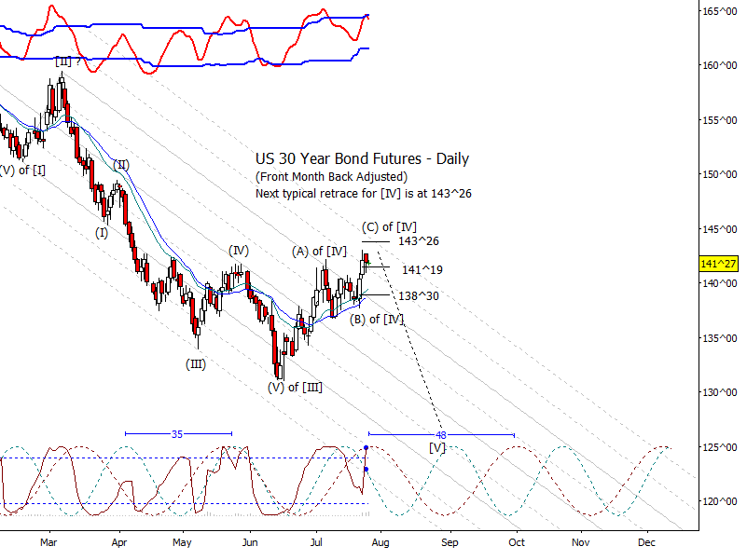Click the Aug label on time axis
Viewport: 747px width, 560px height.
coord(380,542)
